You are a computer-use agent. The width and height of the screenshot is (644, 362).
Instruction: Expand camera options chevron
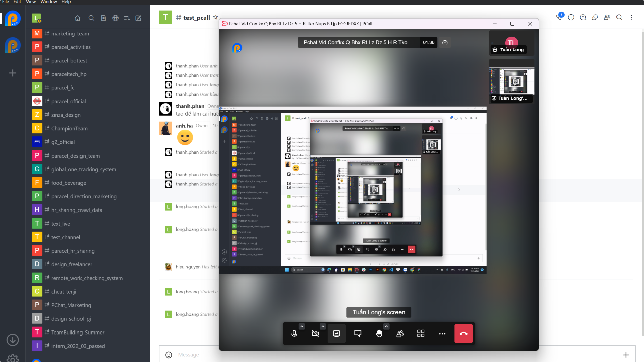click(x=323, y=326)
